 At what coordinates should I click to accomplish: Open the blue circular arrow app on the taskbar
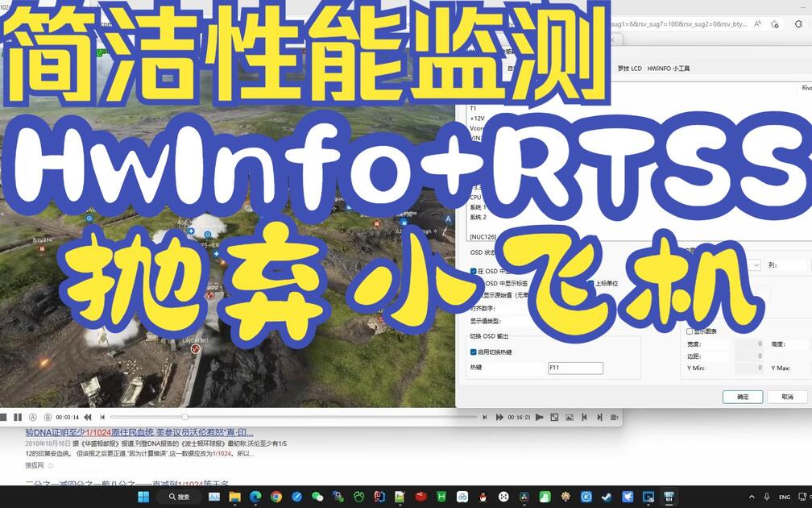click(x=296, y=497)
